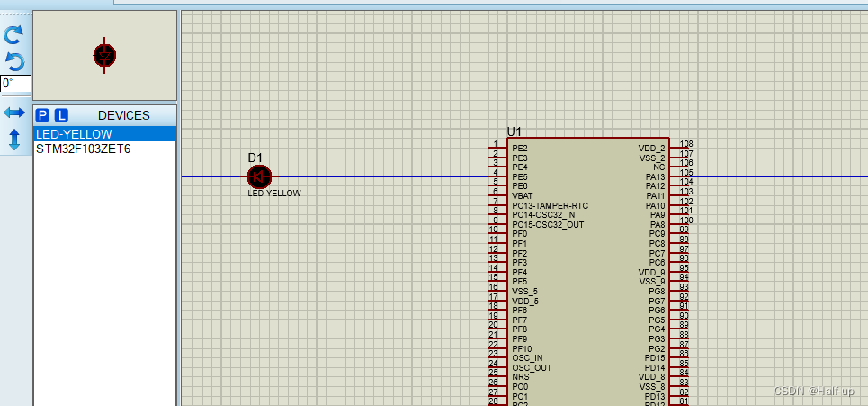
Task: Click the rotate anti-clockwise icon
Action: (x=13, y=61)
